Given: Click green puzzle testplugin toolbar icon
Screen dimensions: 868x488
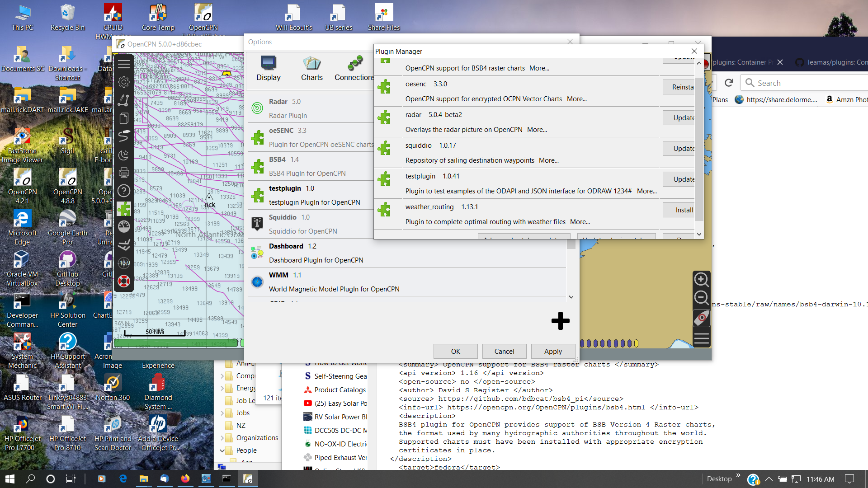Looking at the screenshot, I should tap(124, 209).
